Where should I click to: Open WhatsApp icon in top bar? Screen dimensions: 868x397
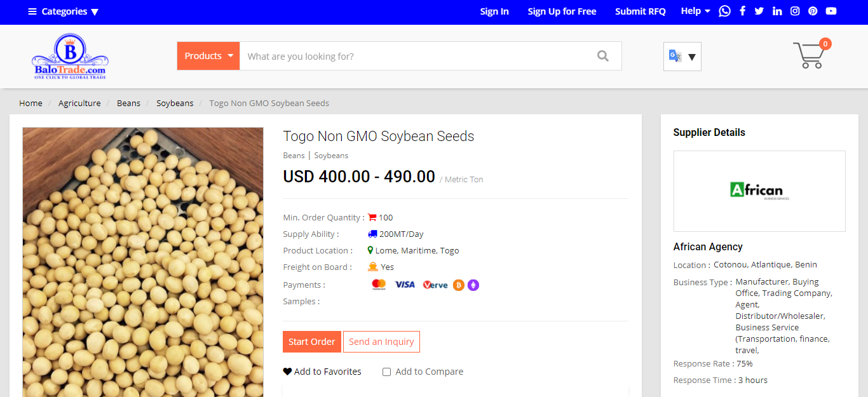pos(724,11)
